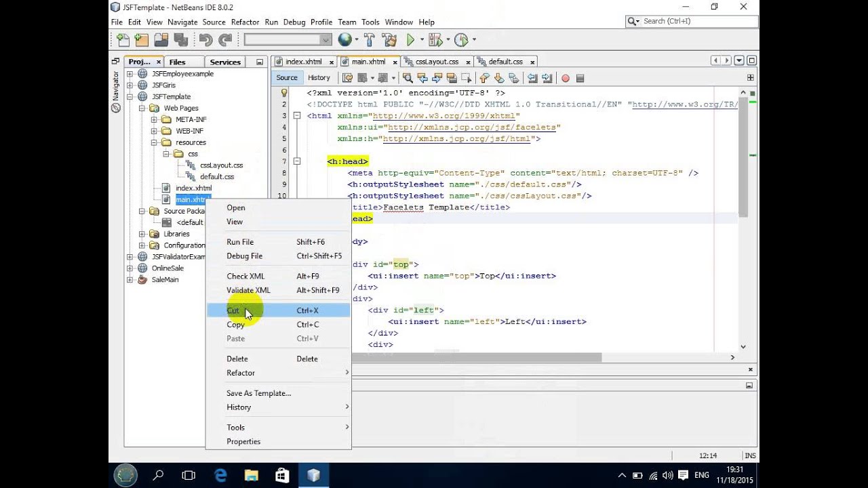The width and height of the screenshot is (868, 488).
Task: Click Previous Bookmark icon
Action: pyautogui.click(x=484, y=78)
